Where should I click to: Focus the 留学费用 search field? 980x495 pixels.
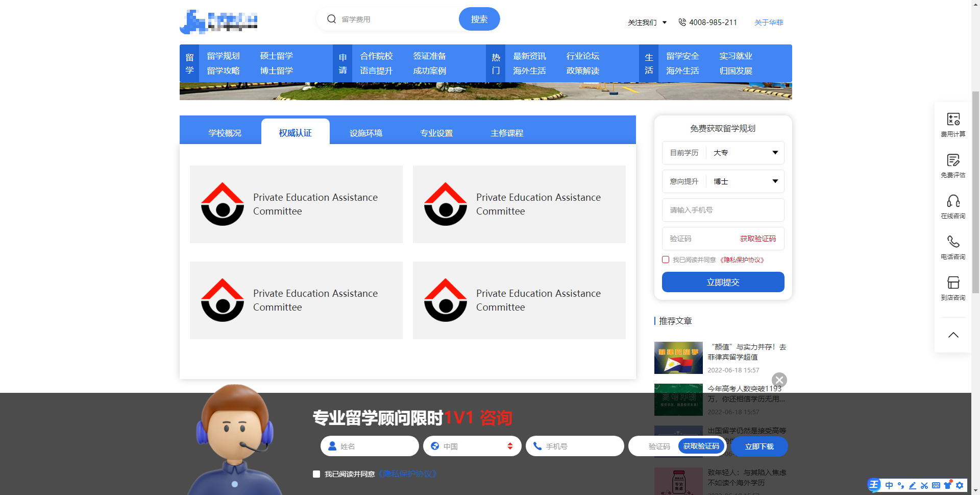tap(397, 19)
